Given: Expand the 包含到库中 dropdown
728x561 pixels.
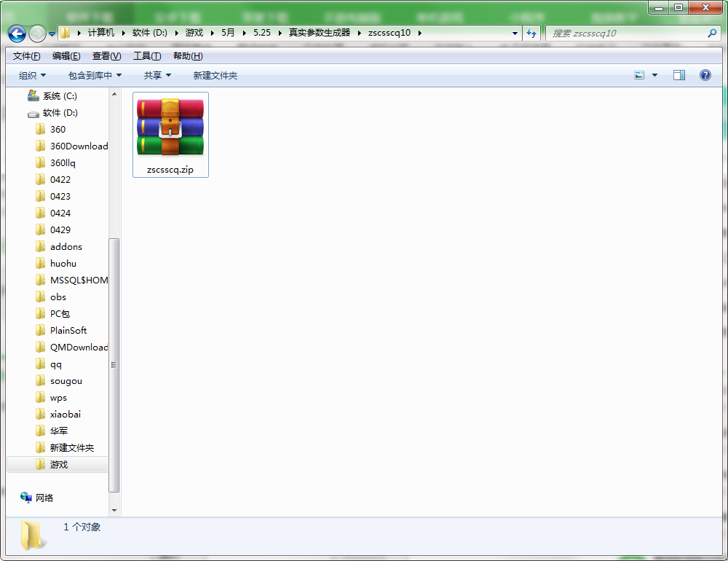Looking at the screenshot, I should (95, 75).
